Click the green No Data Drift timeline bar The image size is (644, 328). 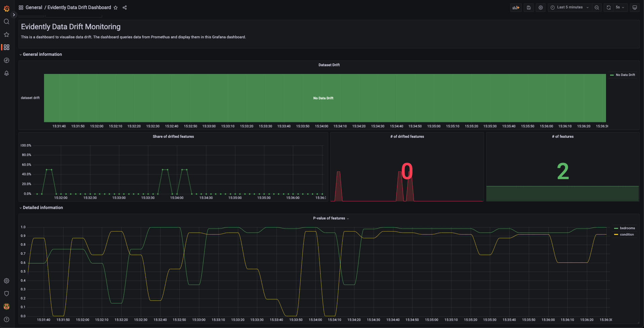pyautogui.click(x=325, y=98)
